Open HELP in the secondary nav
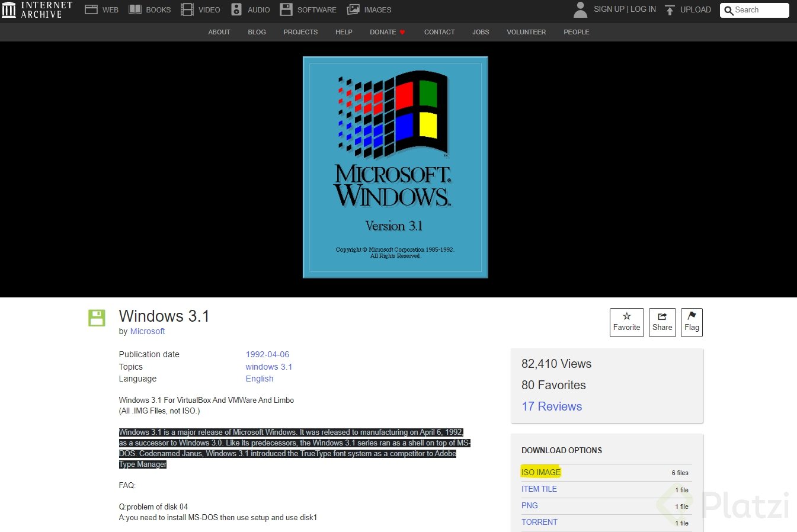 tap(344, 32)
